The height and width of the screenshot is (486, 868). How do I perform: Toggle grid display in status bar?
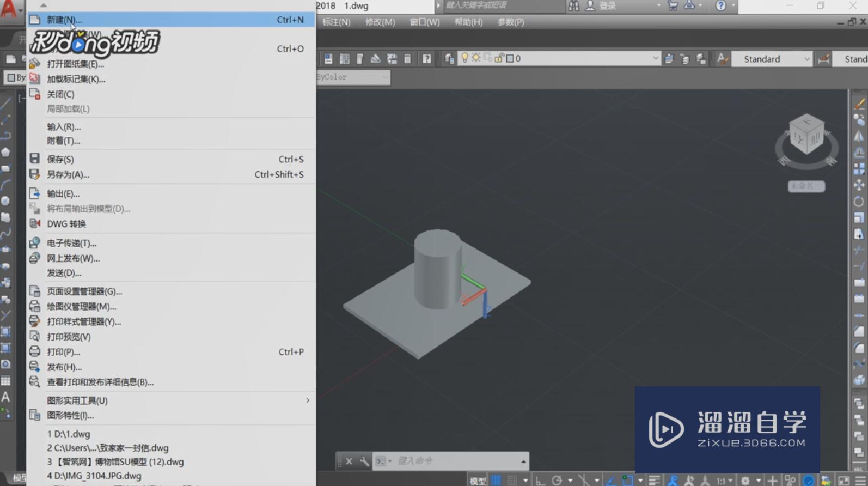pos(496,480)
